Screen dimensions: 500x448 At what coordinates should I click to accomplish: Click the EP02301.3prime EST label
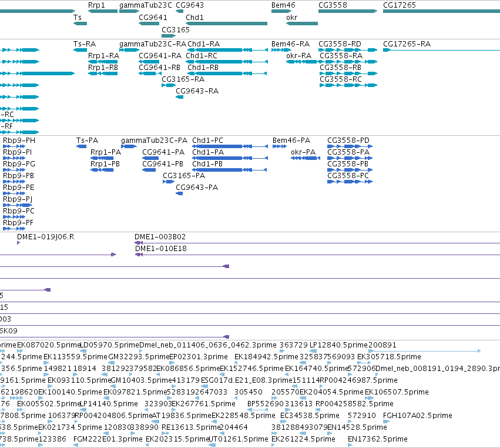click(199, 357)
